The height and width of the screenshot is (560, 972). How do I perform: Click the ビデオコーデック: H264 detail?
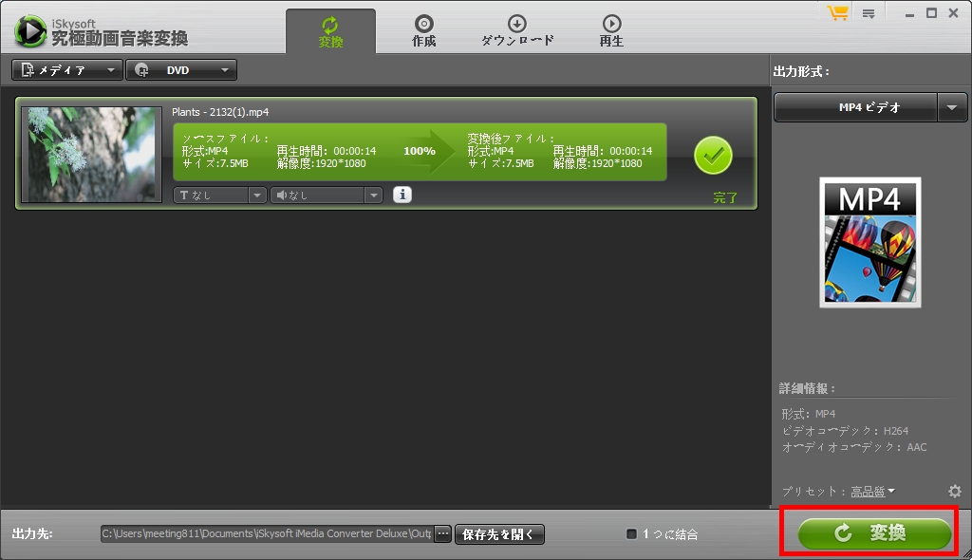845,430
